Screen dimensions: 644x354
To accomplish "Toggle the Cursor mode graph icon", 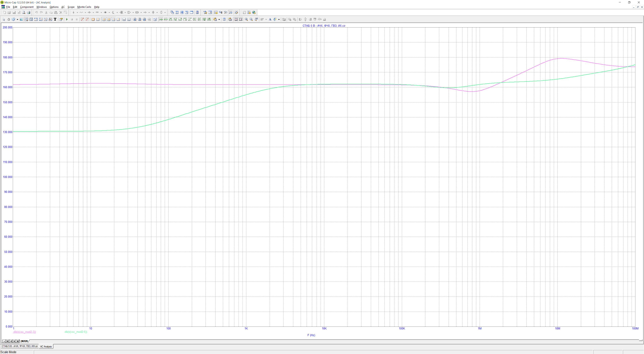I will [31, 19].
